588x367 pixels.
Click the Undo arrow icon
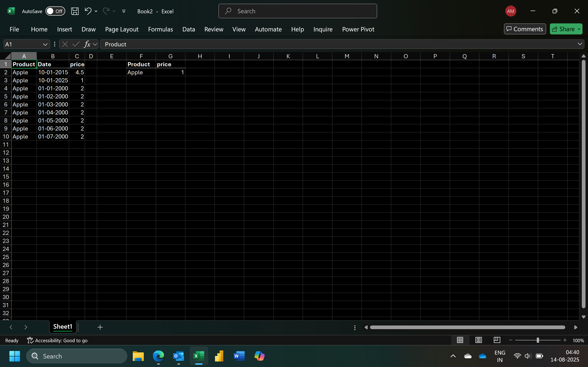(88, 11)
